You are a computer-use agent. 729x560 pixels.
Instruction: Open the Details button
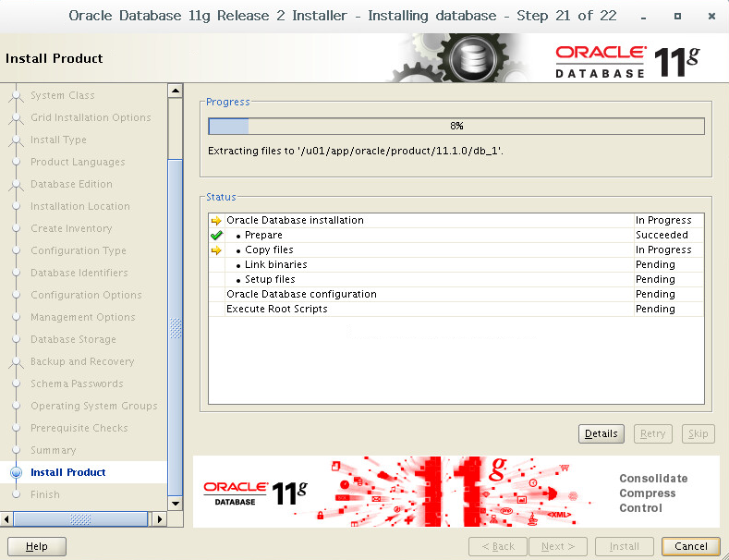(x=601, y=433)
